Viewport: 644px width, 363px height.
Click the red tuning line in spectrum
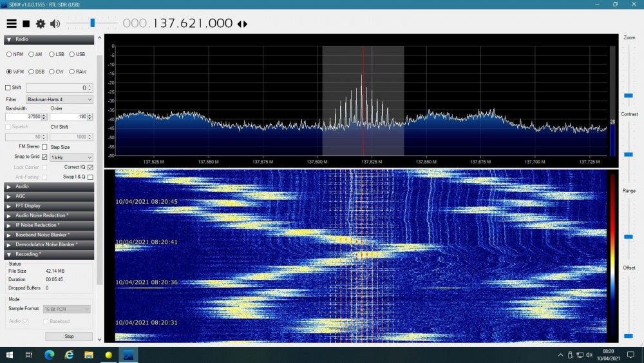click(x=363, y=101)
